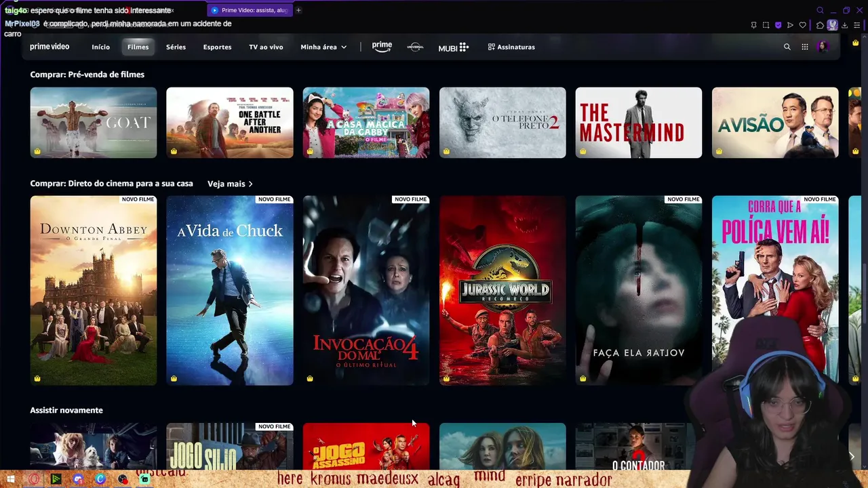Open the browser easy setup menu icon
The image size is (868, 488).
click(856, 25)
